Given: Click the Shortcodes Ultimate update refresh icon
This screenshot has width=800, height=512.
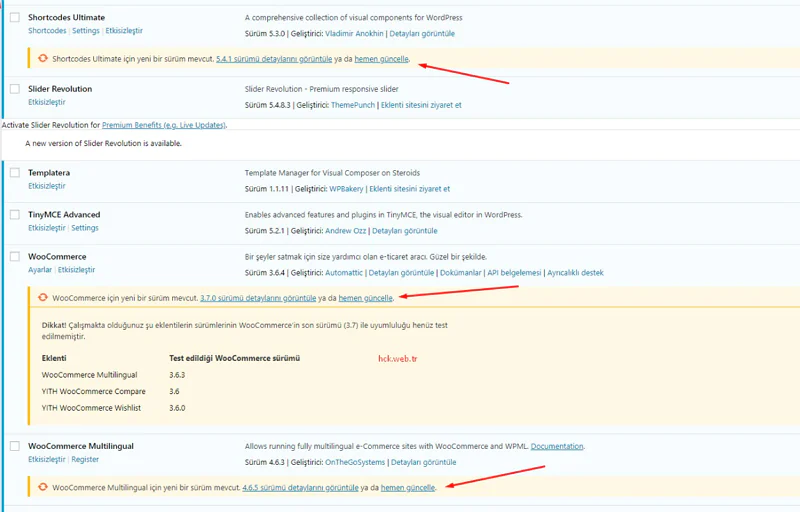Looking at the screenshot, I should (43, 58).
